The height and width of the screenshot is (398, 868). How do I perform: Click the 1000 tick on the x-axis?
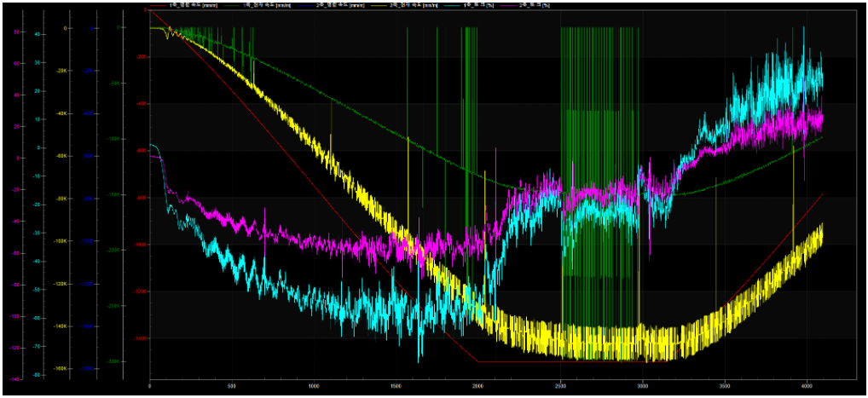click(314, 385)
